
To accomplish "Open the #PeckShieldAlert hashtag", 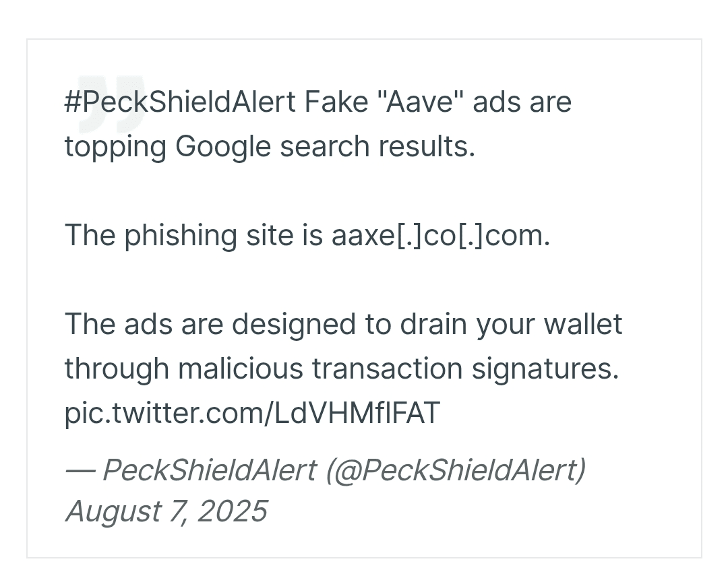I will click(x=180, y=102).
